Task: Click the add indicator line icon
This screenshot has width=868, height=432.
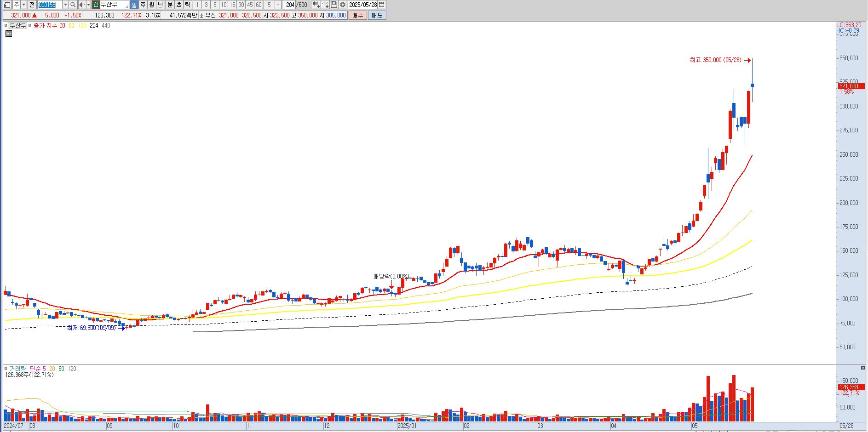Action: (325, 5)
